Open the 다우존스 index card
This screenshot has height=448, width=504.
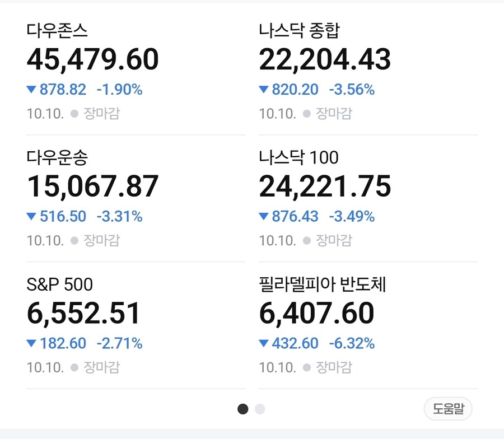pyautogui.click(x=57, y=30)
